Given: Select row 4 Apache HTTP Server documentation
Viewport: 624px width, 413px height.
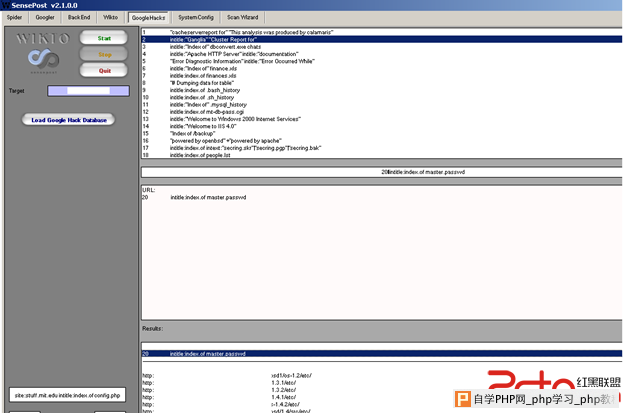Looking at the screenshot, I should tap(382, 54).
